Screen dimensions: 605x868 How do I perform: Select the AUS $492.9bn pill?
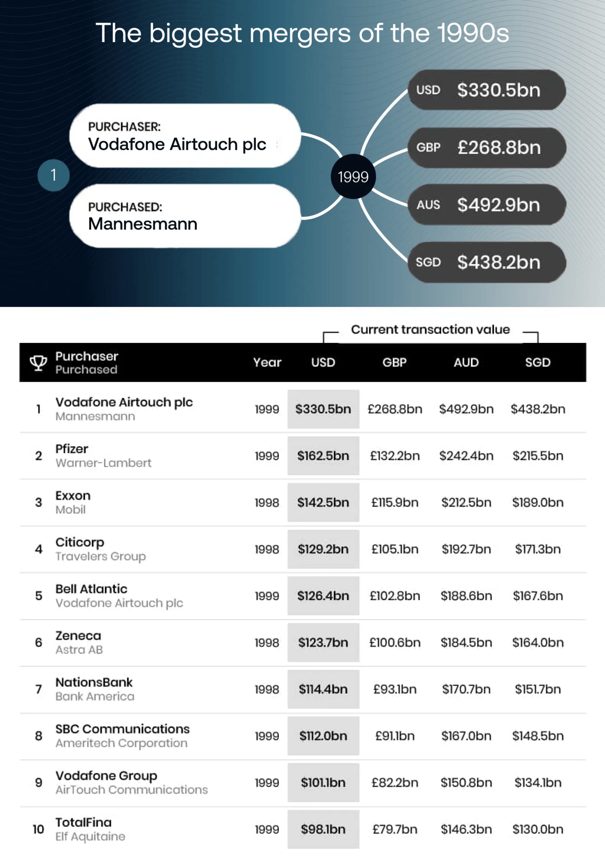(x=486, y=205)
